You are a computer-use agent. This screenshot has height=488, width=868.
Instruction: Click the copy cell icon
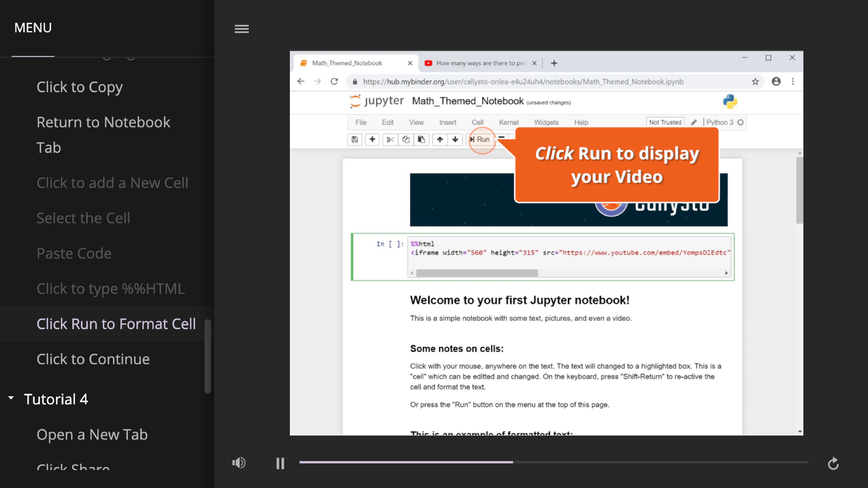[x=406, y=139]
